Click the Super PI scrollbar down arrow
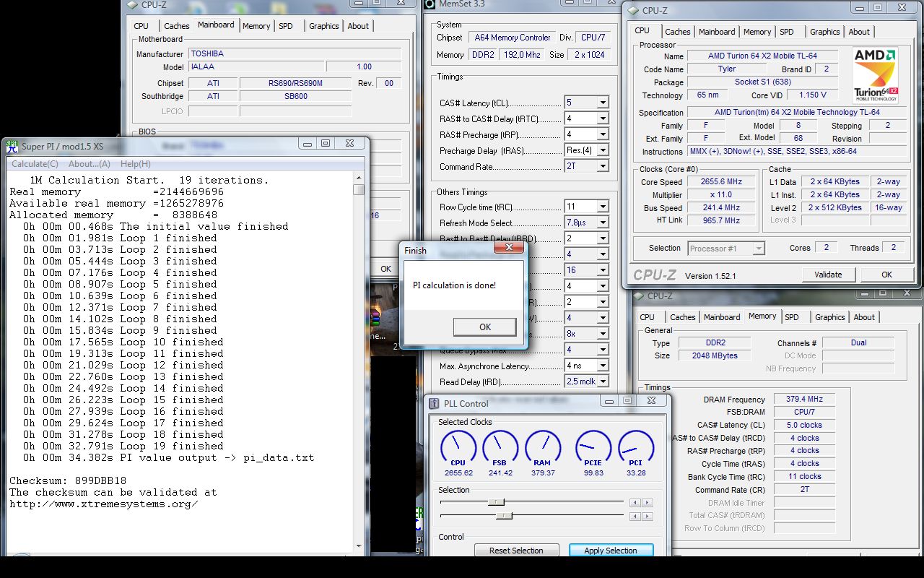 click(x=359, y=545)
